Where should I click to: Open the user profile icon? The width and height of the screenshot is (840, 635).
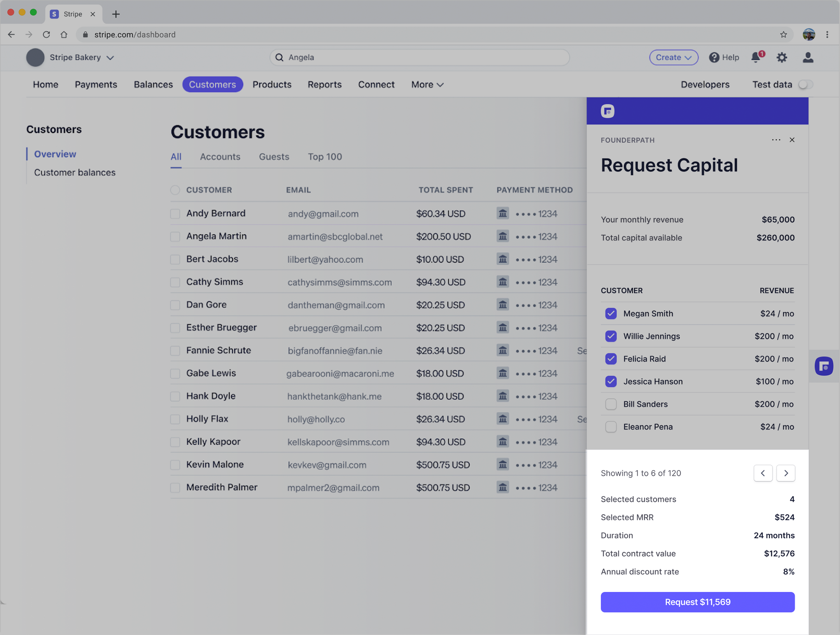tap(808, 57)
